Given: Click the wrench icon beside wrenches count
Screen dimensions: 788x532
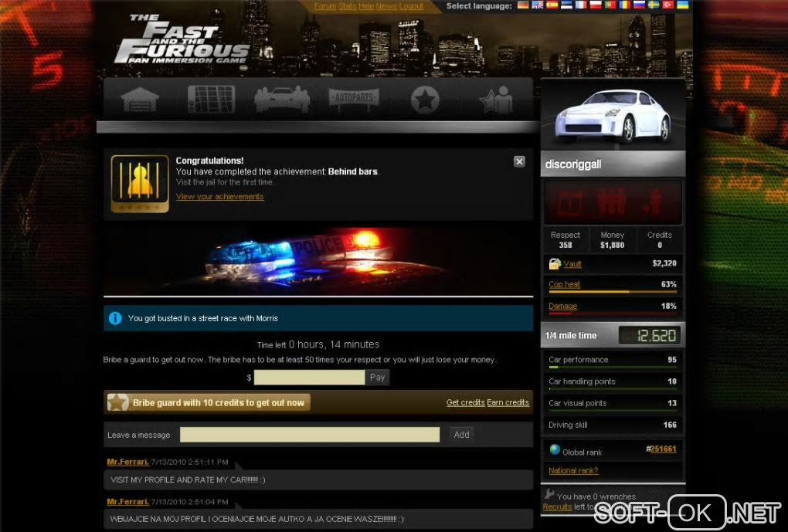Looking at the screenshot, I should pyautogui.click(x=549, y=494).
